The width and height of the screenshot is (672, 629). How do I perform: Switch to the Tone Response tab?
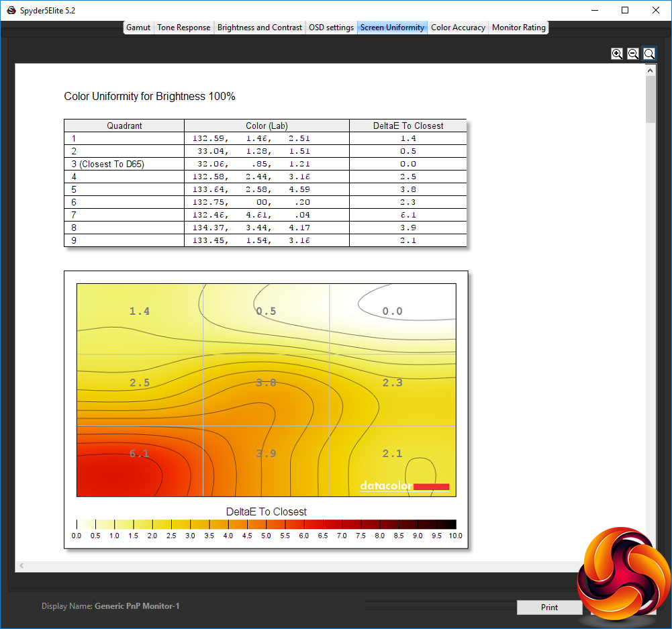(x=183, y=28)
